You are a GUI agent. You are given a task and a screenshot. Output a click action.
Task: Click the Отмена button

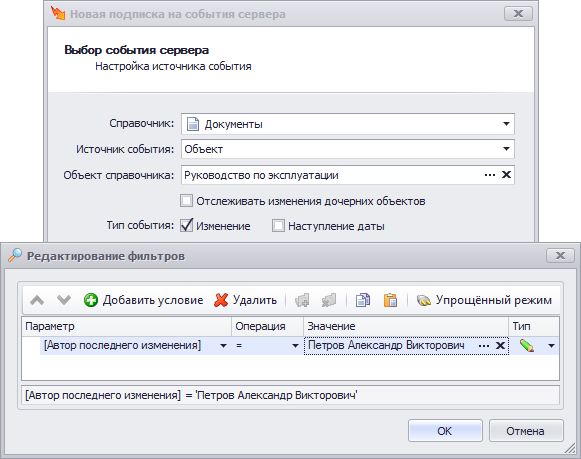526,430
